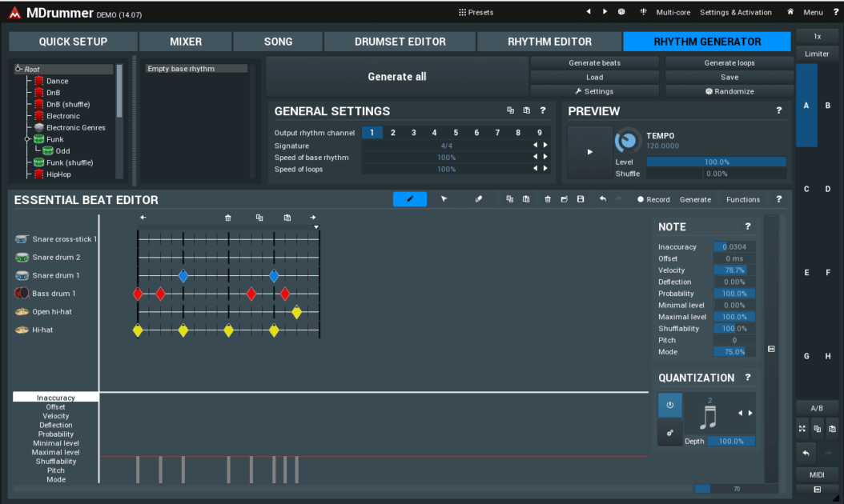Select Velocity in parameter list
The width and height of the screenshot is (844, 504).
[56, 416]
